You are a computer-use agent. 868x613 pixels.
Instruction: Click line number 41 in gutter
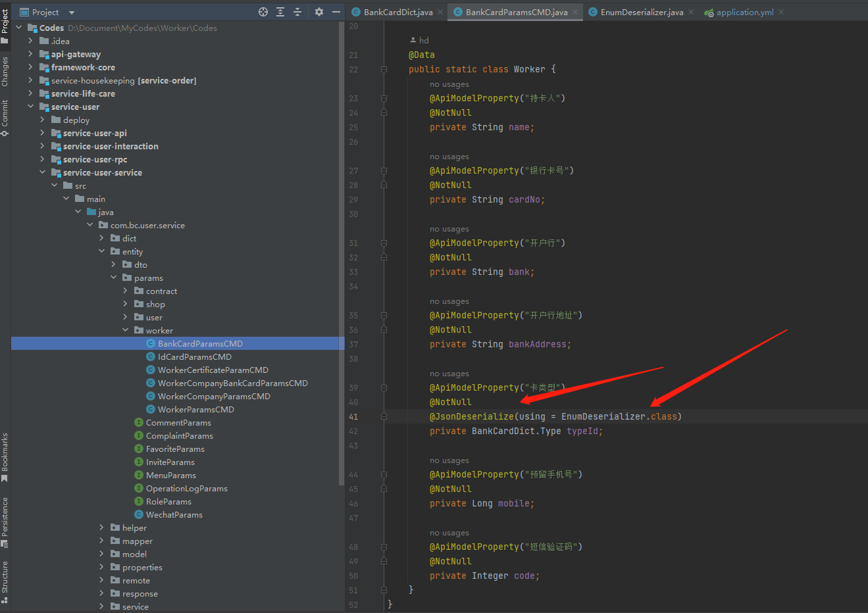(x=353, y=416)
